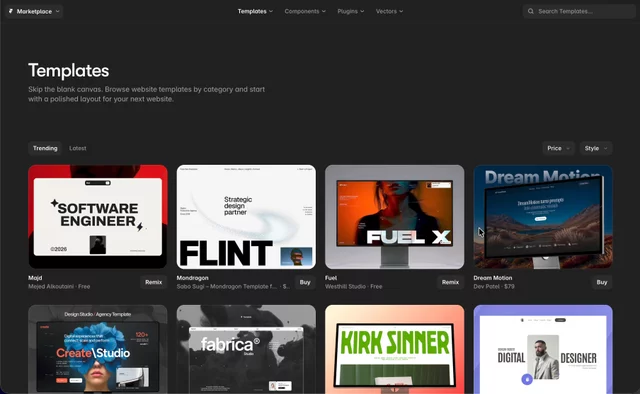Buy the Mondragon template
This screenshot has height=394, width=640.
305,282
